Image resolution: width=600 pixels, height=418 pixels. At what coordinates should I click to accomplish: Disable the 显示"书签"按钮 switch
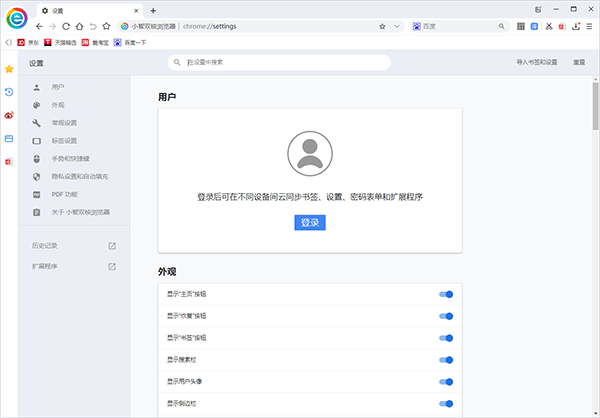(446, 338)
